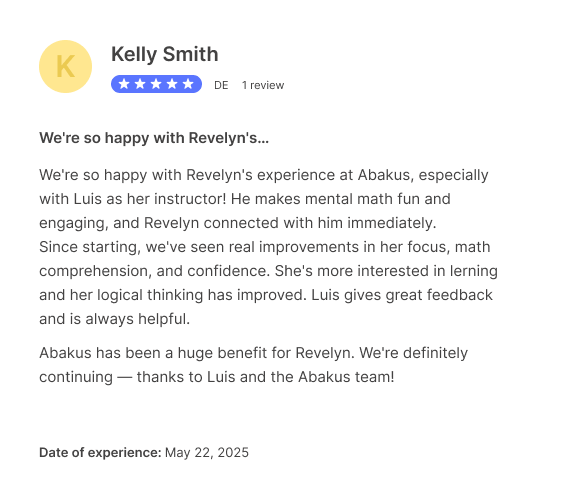Open the "1 review" count link
The height and width of the screenshot is (495, 564).
coord(263,85)
